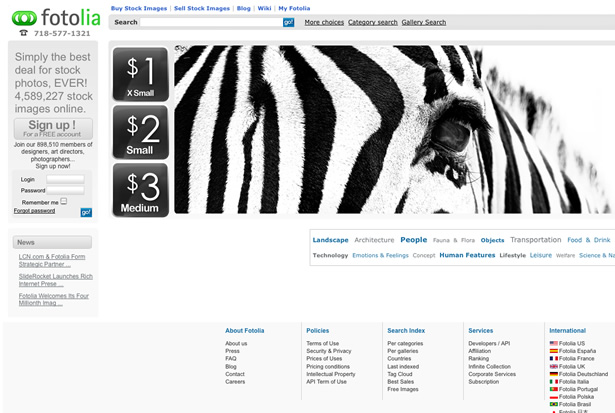Open Free Images footer link
This screenshot has height=413, width=615.
[x=403, y=389]
